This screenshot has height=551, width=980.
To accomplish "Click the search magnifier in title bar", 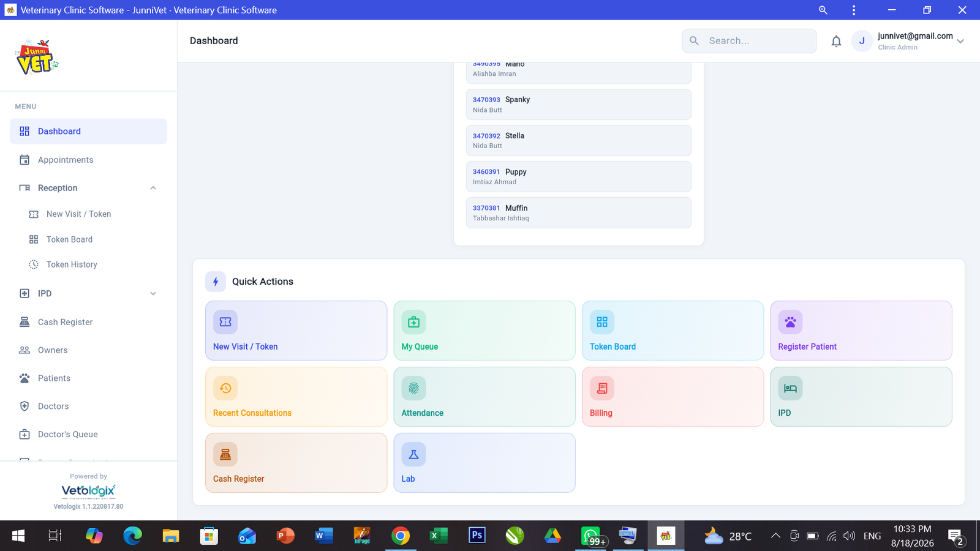I will point(823,10).
